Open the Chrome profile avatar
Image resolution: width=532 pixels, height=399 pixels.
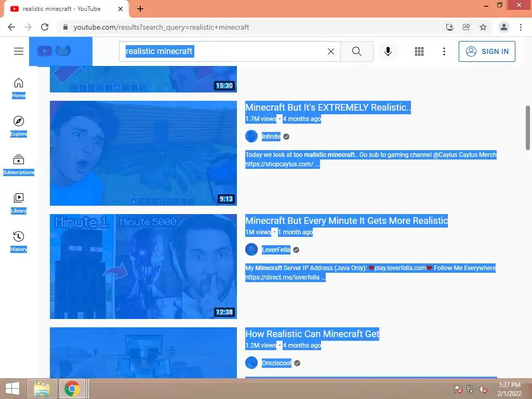click(504, 27)
